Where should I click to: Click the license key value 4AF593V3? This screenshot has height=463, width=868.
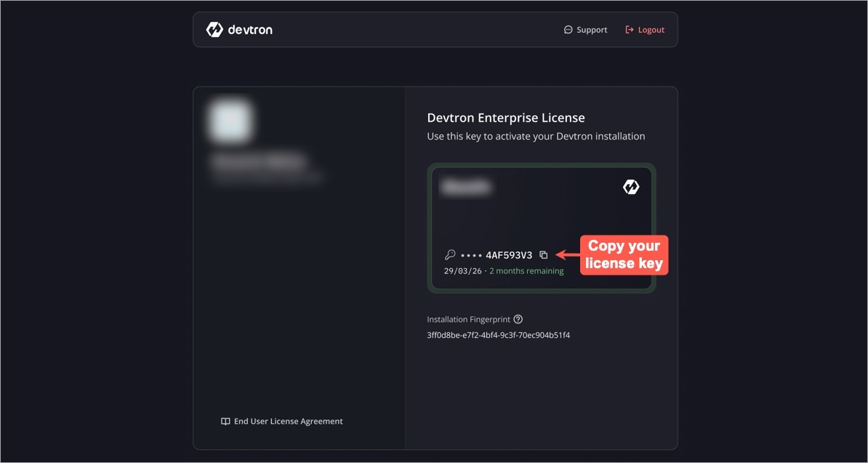pyautogui.click(x=508, y=254)
